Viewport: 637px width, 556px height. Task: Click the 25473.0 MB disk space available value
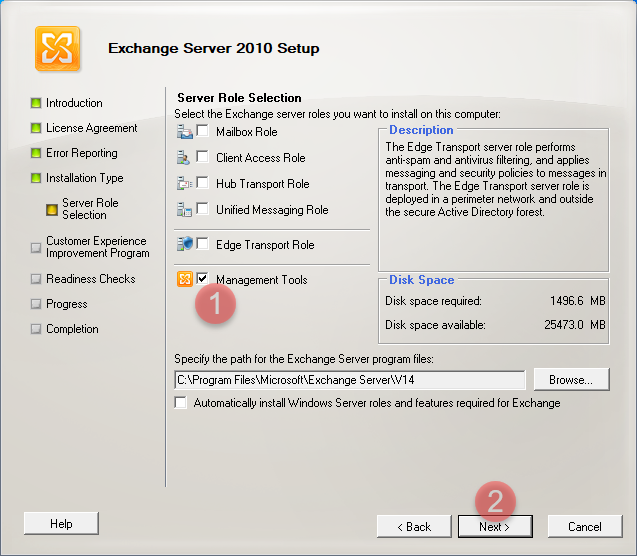click(575, 325)
